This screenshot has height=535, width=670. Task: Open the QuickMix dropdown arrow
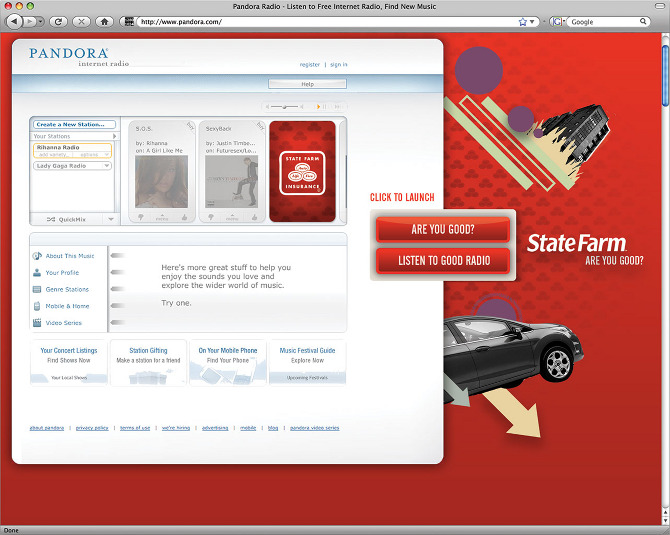111,219
